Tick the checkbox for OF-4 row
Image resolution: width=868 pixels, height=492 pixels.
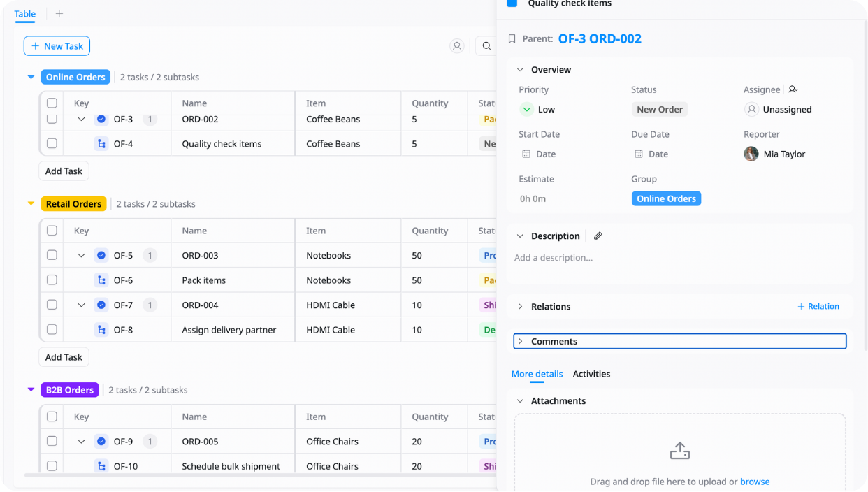[x=52, y=144]
